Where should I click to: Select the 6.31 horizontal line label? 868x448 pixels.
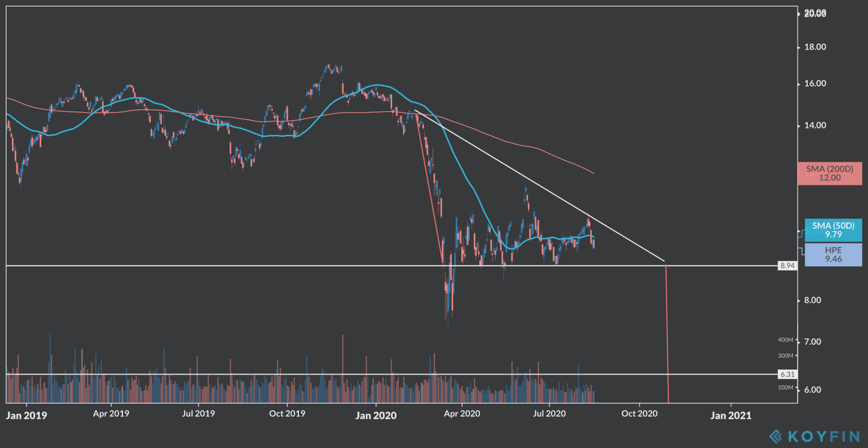click(787, 374)
